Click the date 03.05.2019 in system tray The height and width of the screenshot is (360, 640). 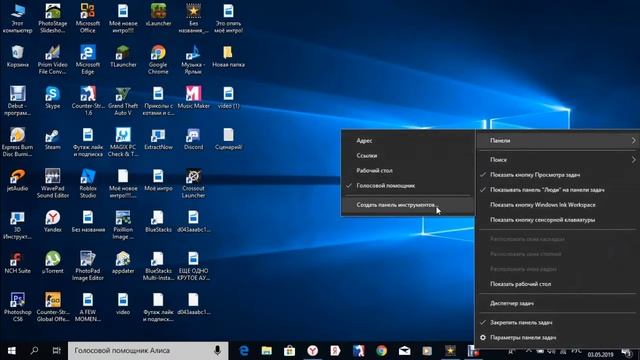click(x=600, y=355)
